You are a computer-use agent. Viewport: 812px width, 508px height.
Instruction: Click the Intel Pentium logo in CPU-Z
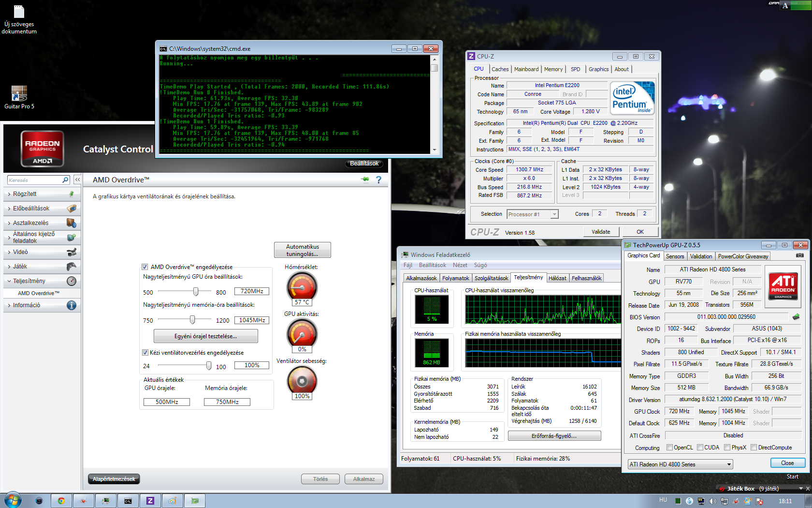(x=632, y=98)
